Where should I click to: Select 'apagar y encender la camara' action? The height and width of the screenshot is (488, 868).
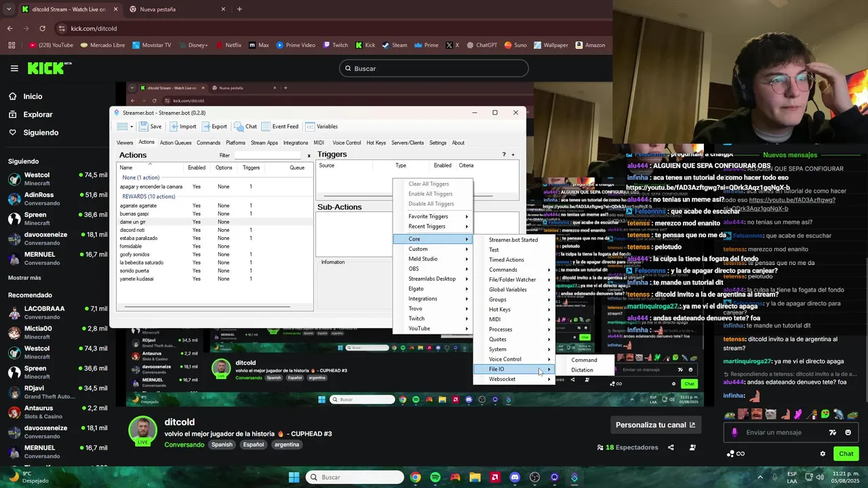pos(214,186)
